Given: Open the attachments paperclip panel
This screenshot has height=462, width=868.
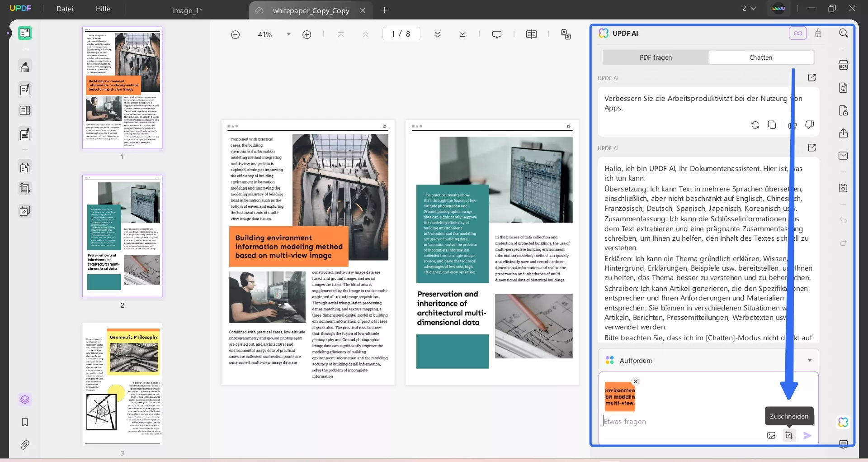Looking at the screenshot, I should tap(25, 445).
